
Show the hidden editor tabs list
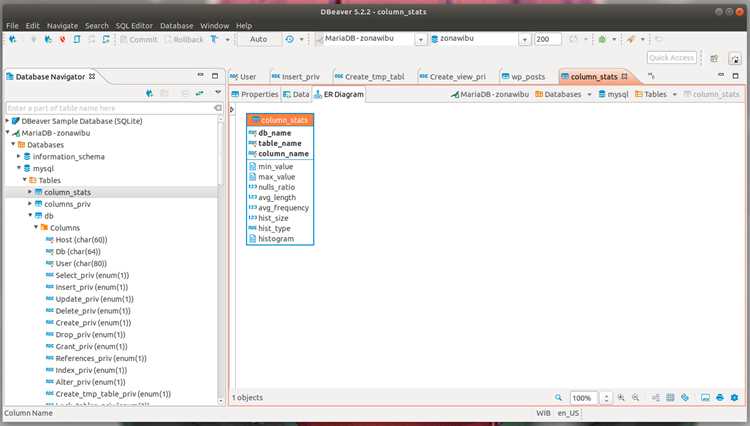[651, 76]
